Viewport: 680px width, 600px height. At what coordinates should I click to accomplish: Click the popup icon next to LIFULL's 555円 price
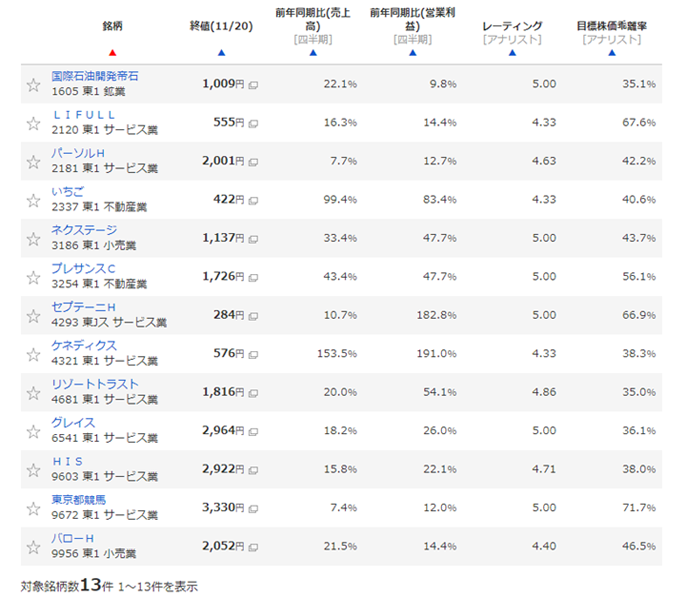click(253, 123)
